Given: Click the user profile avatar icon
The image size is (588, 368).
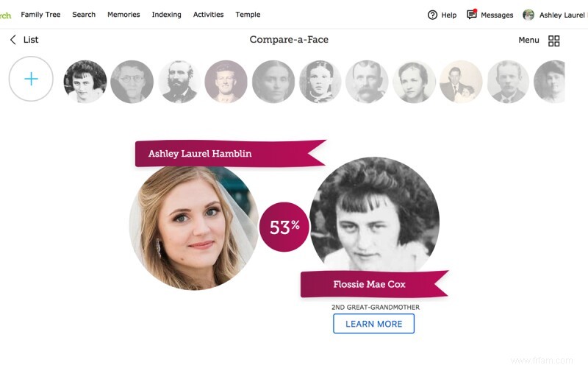Looking at the screenshot, I should pos(528,15).
